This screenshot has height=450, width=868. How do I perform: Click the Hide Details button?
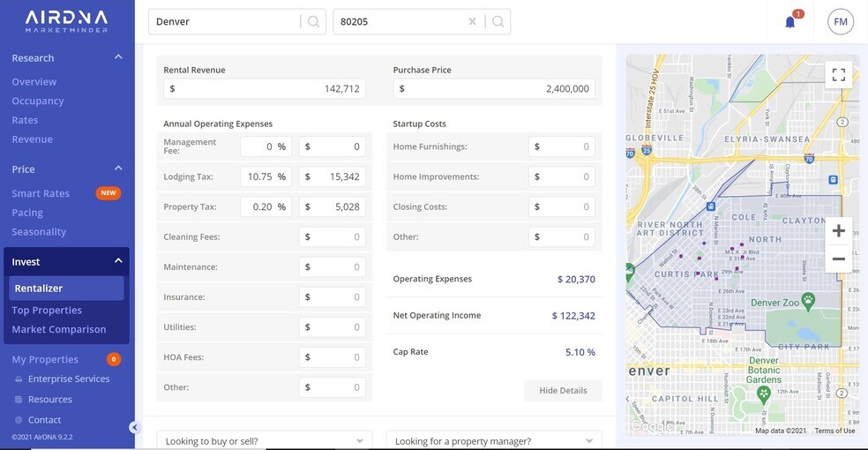click(x=563, y=391)
